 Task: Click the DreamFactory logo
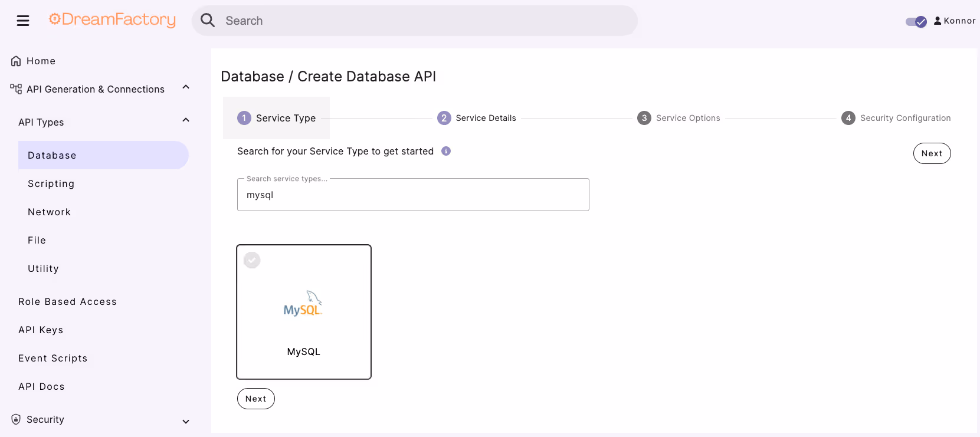(x=112, y=20)
